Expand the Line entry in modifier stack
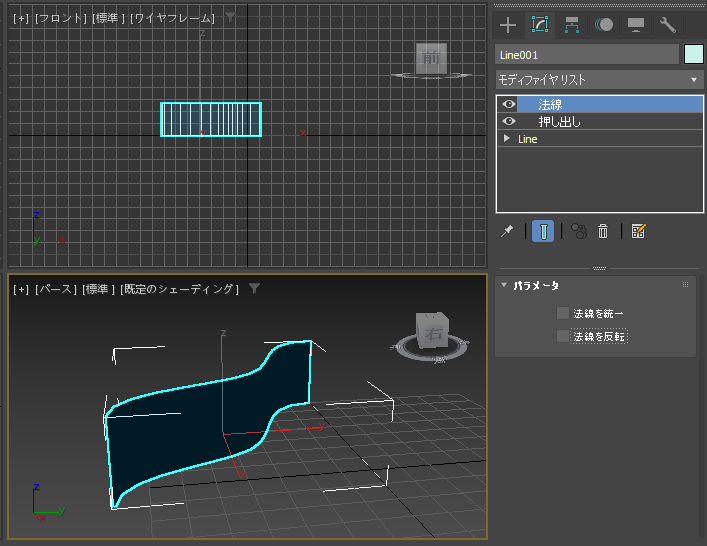 click(507, 139)
